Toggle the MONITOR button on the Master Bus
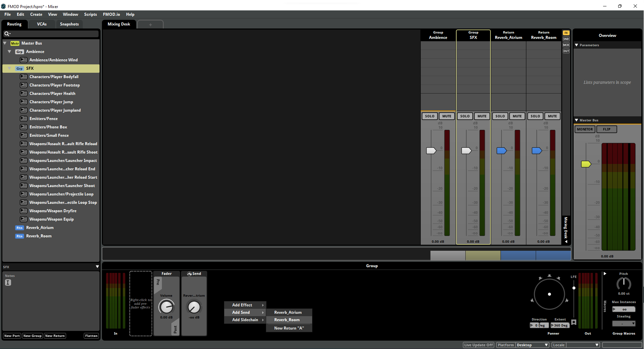Screen dimensions: 644x349 click(x=585, y=129)
